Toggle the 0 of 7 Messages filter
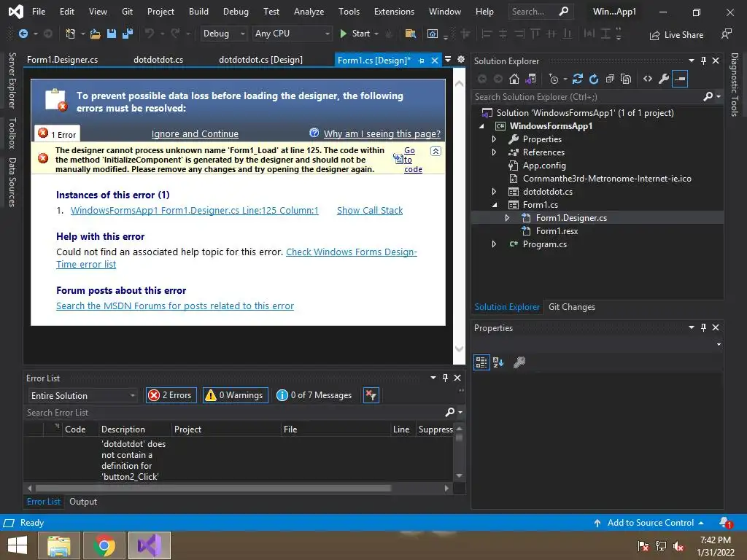This screenshot has height=560, width=747. (314, 395)
